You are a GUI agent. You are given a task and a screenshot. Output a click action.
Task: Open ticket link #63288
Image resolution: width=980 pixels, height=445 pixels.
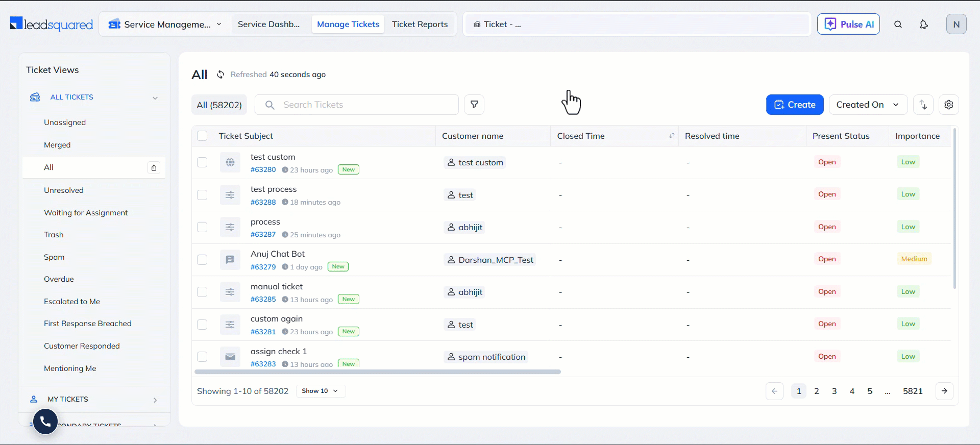pyautogui.click(x=263, y=202)
